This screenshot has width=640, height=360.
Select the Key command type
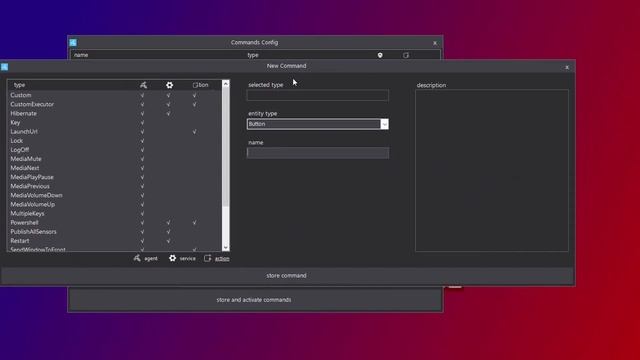[x=115, y=122]
